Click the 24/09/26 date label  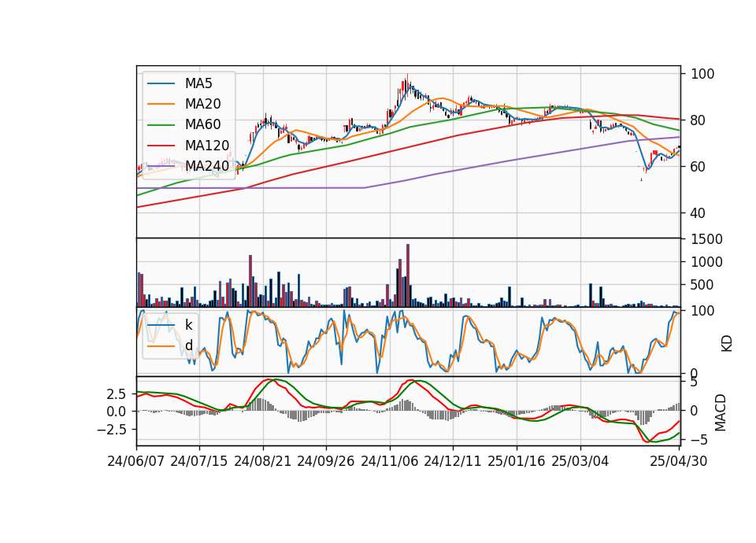(x=326, y=461)
